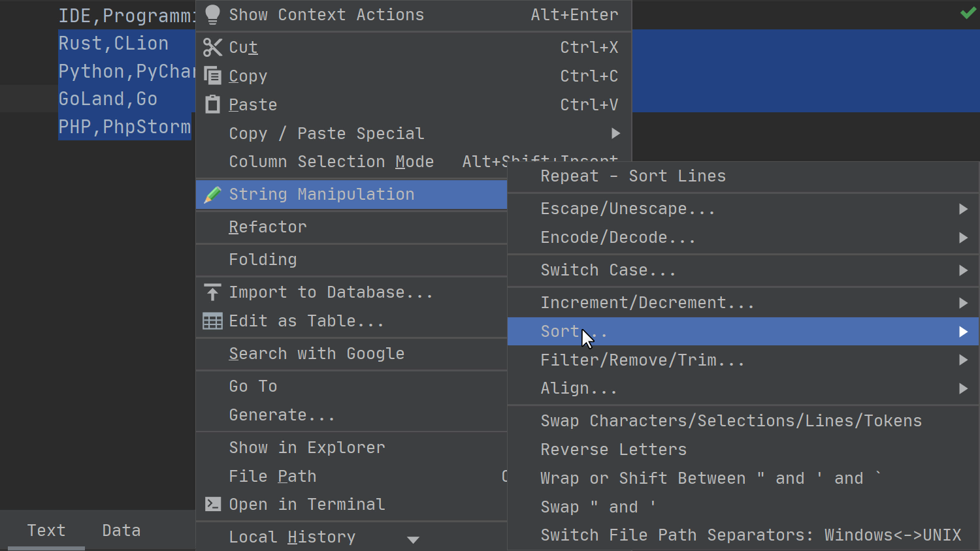Choose Search with Google option

pyautogui.click(x=316, y=354)
